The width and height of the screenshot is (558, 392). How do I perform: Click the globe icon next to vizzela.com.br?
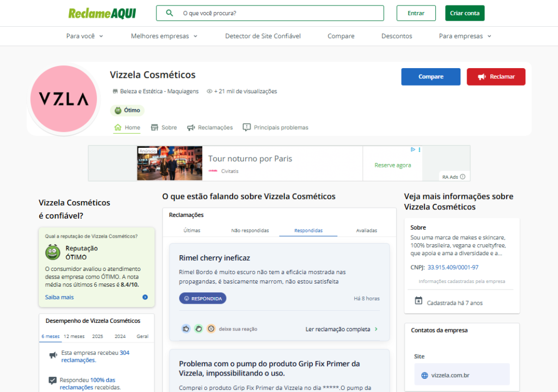424,375
